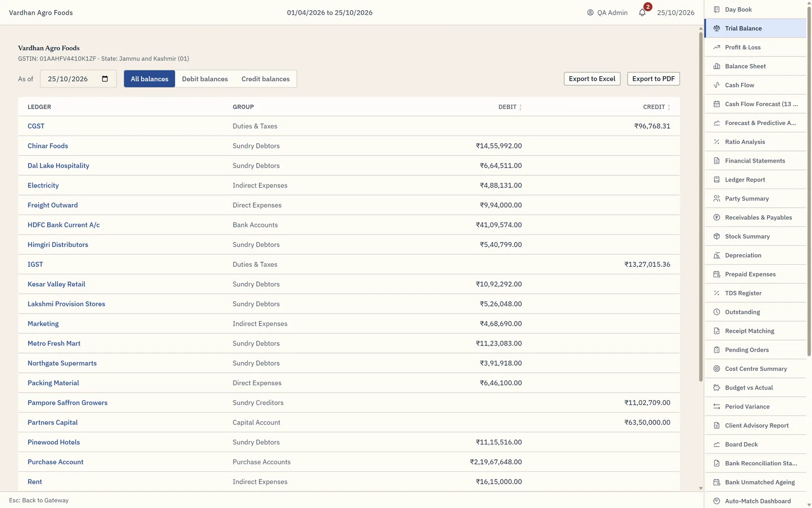Open Client Advisory Report
The image size is (812, 508).
[755, 425]
